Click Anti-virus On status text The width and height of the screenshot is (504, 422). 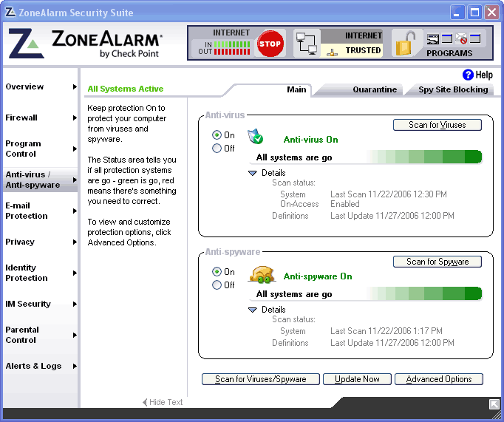[311, 140]
